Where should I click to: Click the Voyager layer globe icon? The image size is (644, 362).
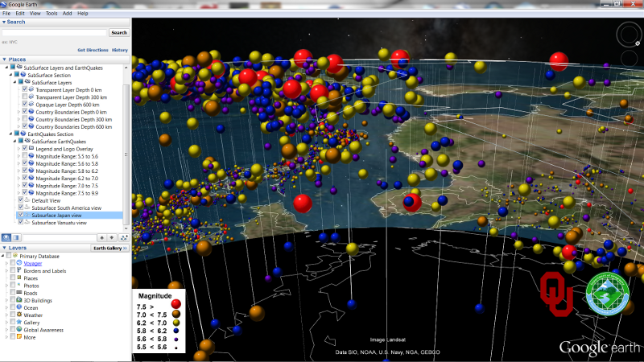[19, 263]
